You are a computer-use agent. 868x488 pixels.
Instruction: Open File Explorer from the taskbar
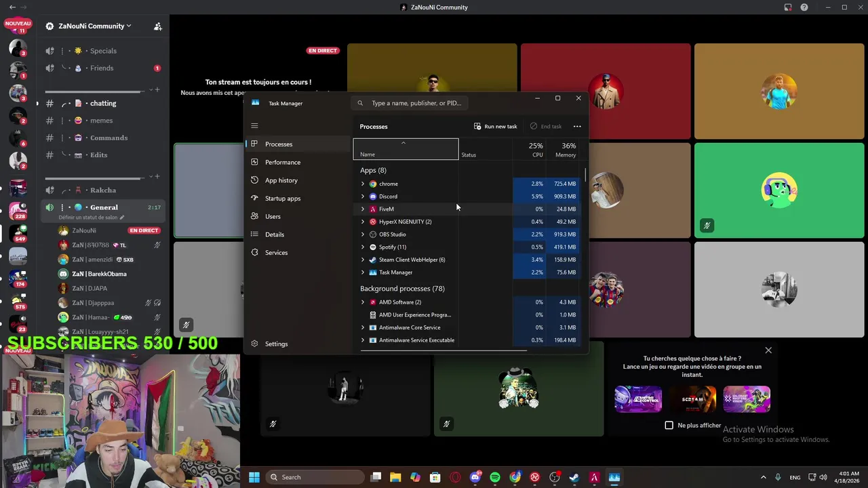point(395,477)
